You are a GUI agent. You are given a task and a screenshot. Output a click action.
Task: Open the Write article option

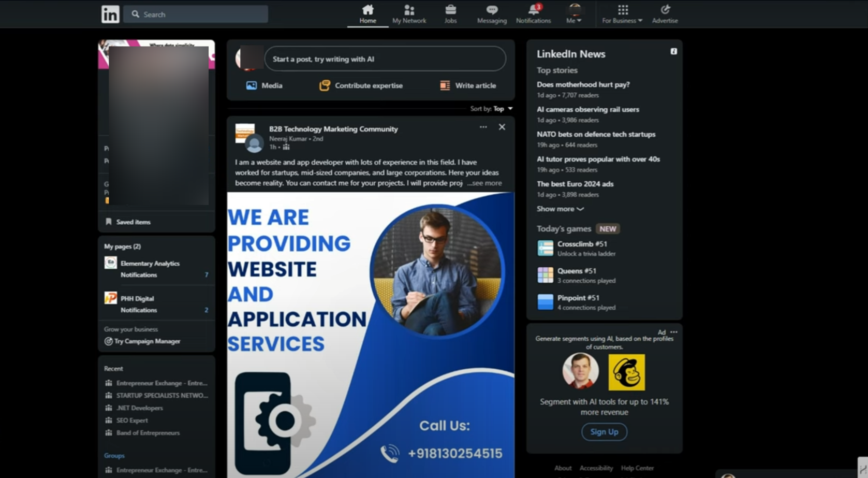[468, 85]
